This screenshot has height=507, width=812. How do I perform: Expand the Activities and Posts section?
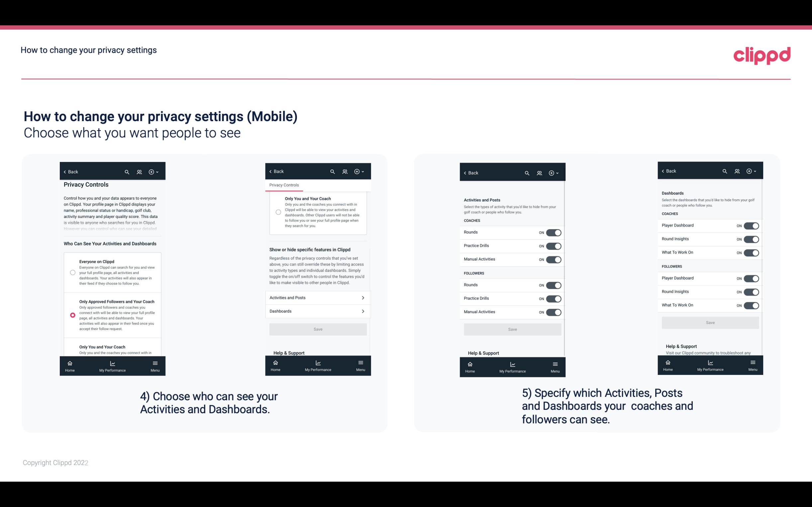317,297
